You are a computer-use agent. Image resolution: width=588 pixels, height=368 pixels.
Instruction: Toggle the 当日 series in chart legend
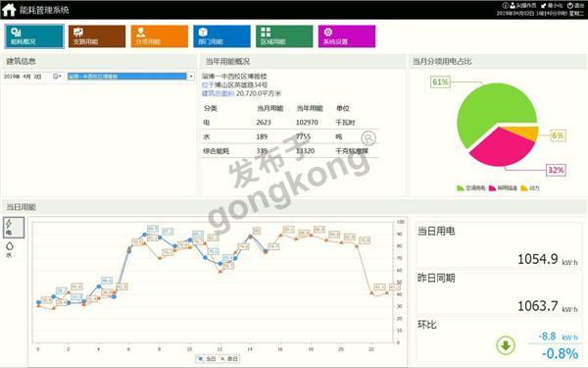tap(207, 359)
